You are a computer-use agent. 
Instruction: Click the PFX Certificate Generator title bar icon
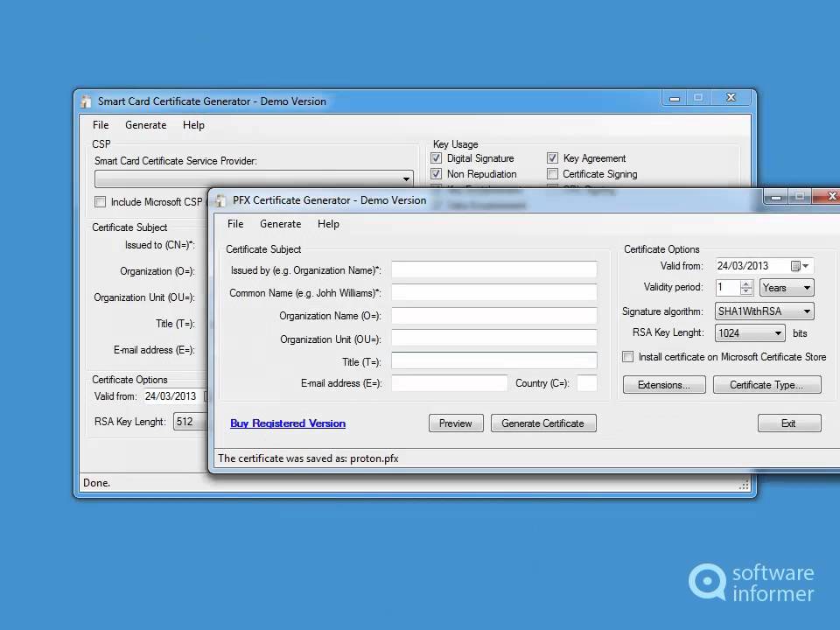pyautogui.click(x=220, y=200)
